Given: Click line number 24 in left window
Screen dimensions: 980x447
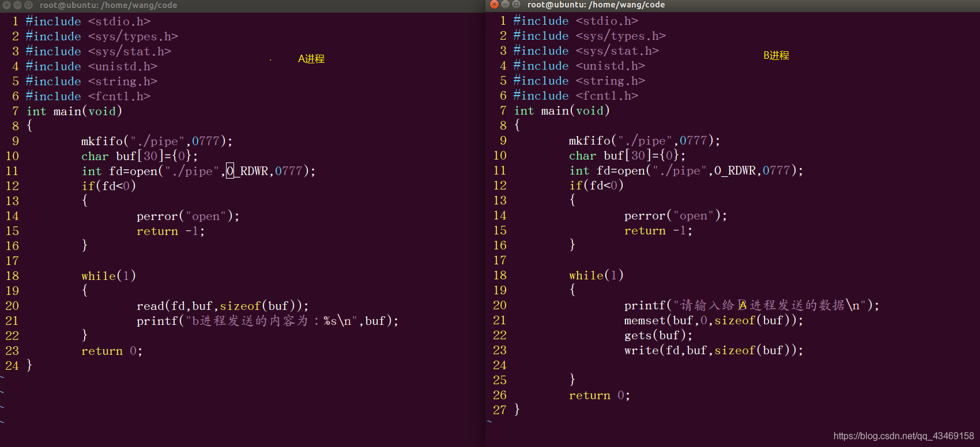Looking at the screenshot, I should coord(12,366).
